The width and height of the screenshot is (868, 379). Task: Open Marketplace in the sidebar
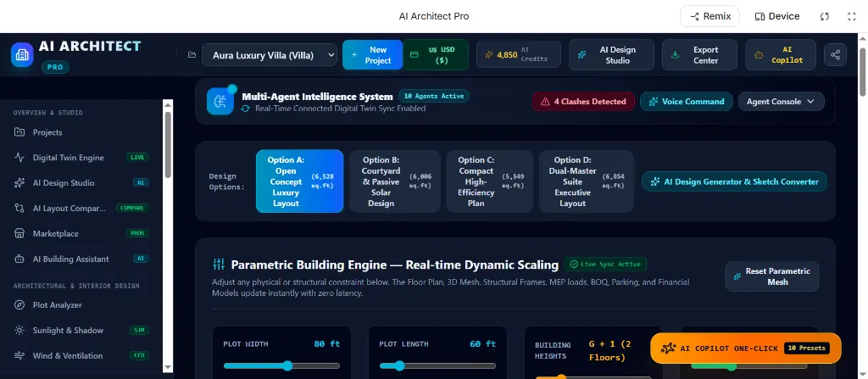[x=82, y=234]
